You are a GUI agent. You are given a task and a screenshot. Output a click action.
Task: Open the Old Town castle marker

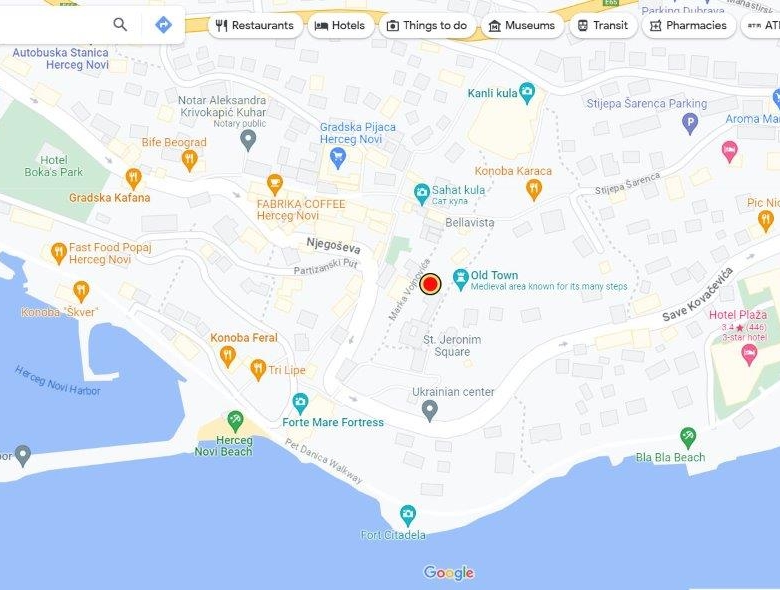pyautogui.click(x=461, y=280)
